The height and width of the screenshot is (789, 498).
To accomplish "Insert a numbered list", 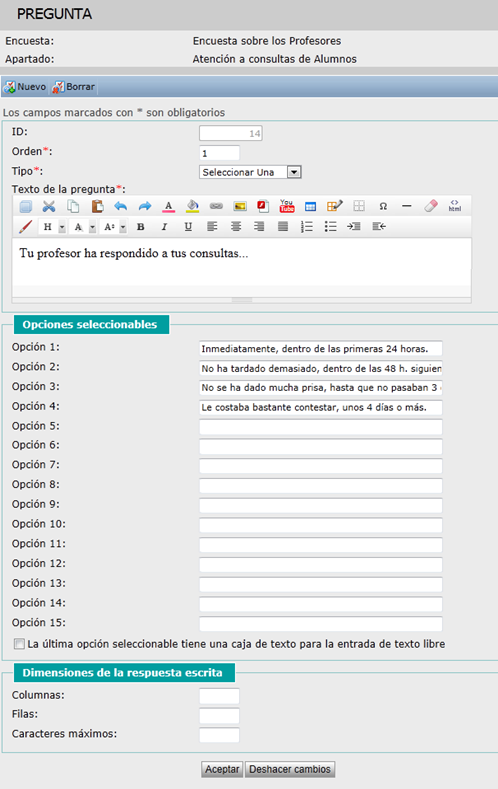I will click(306, 227).
